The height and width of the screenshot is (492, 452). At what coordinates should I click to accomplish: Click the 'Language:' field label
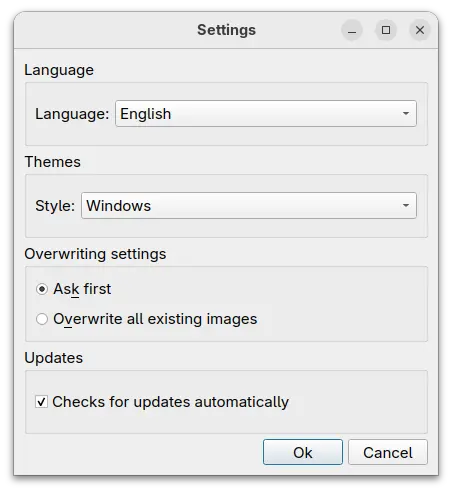click(72, 114)
